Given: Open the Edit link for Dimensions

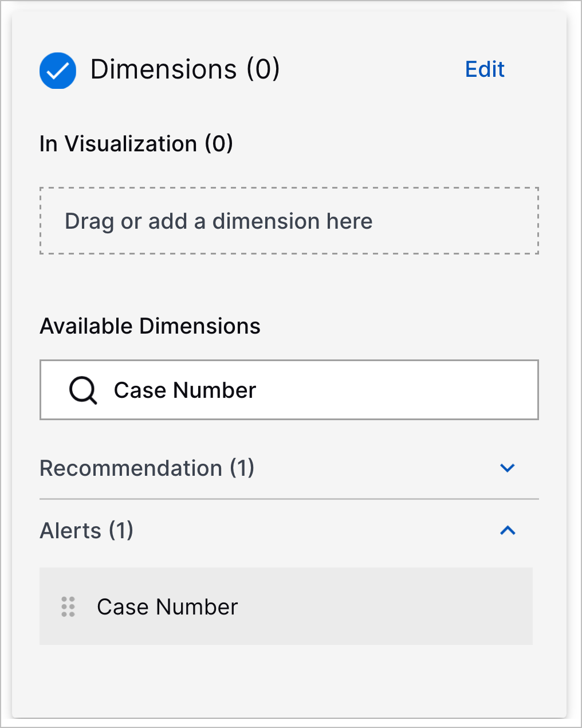Looking at the screenshot, I should click(x=484, y=69).
